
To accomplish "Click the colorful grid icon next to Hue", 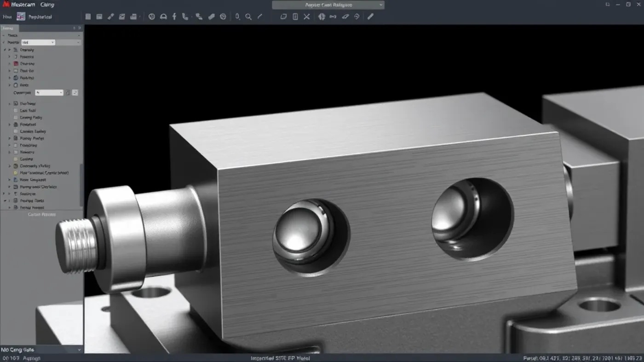I will (21, 17).
